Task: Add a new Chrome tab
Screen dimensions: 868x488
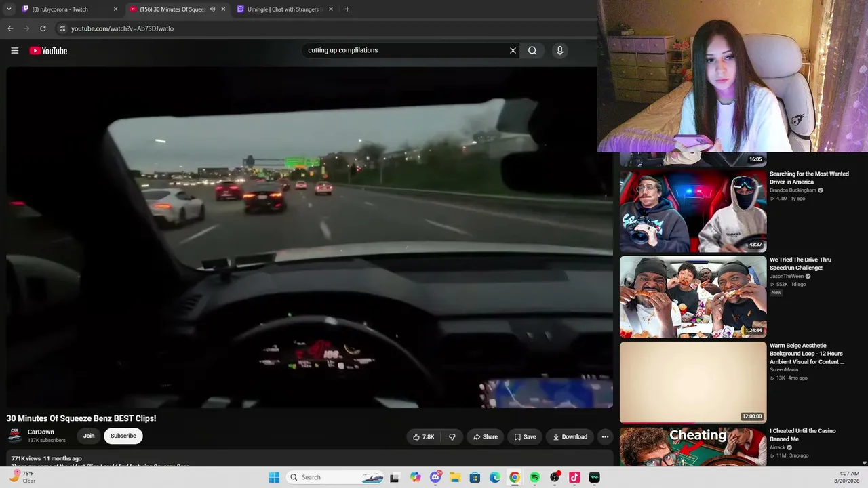Action: (x=347, y=9)
